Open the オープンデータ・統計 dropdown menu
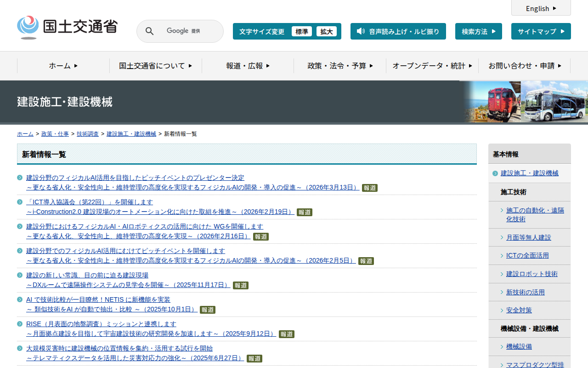This screenshot has height=368, width=588. (x=432, y=66)
